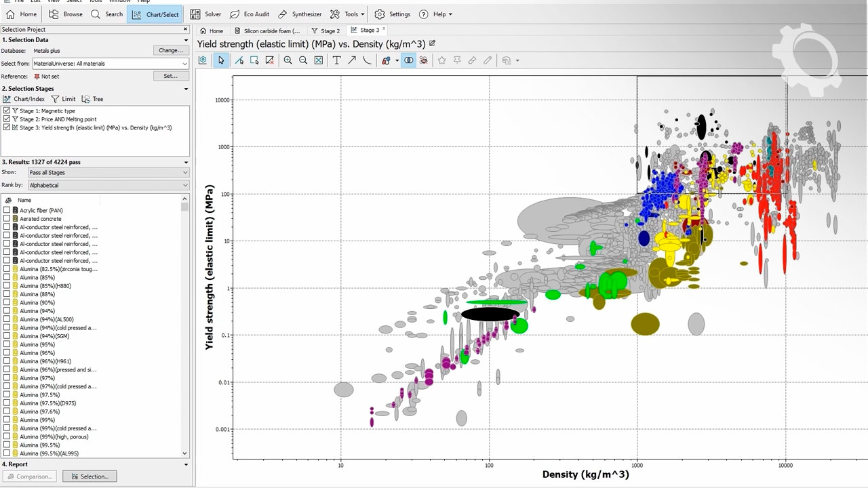
Task: Open the Silicon carbide foam tab
Action: [x=267, y=30]
